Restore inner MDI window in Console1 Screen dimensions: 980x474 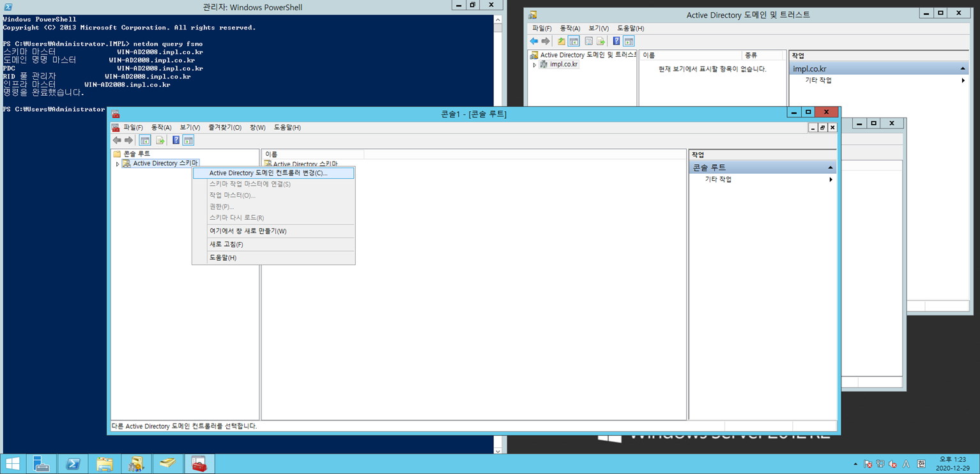pos(822,128)
